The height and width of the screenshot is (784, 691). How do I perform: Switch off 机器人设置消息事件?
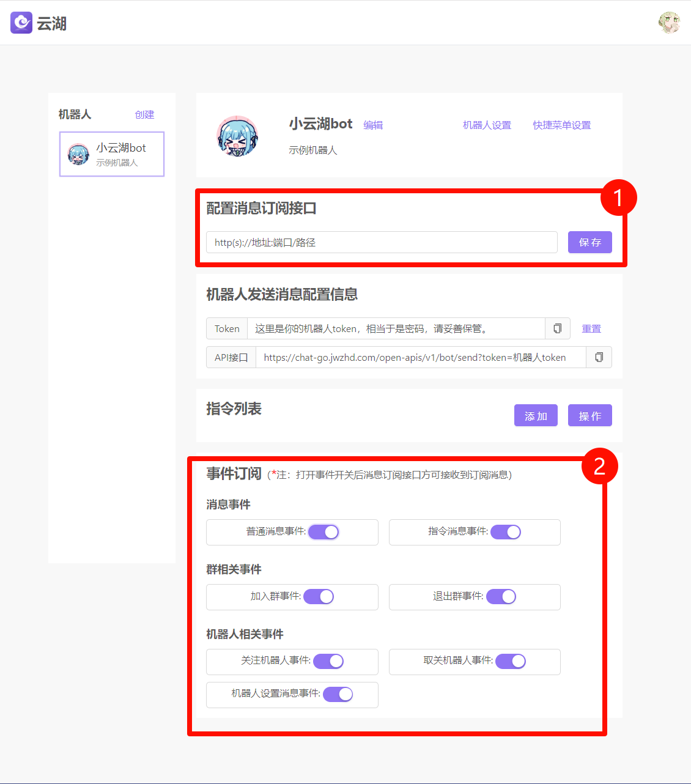[338, 694]
